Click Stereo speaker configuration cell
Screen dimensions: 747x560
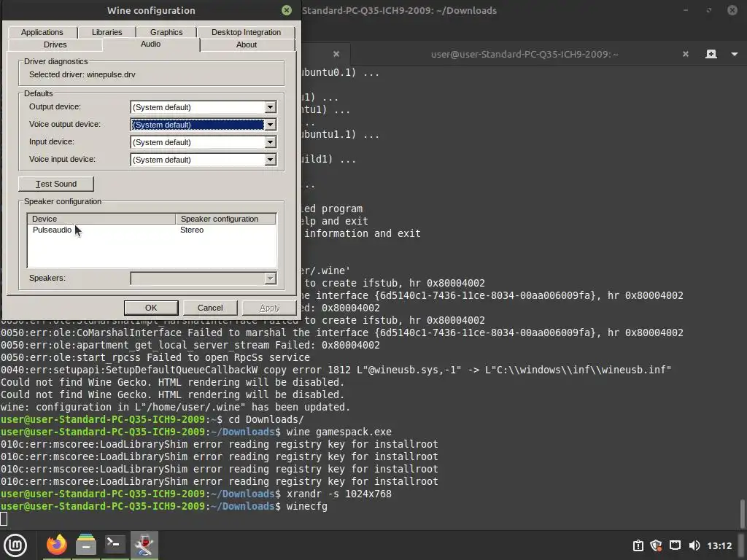pos(192,230)
